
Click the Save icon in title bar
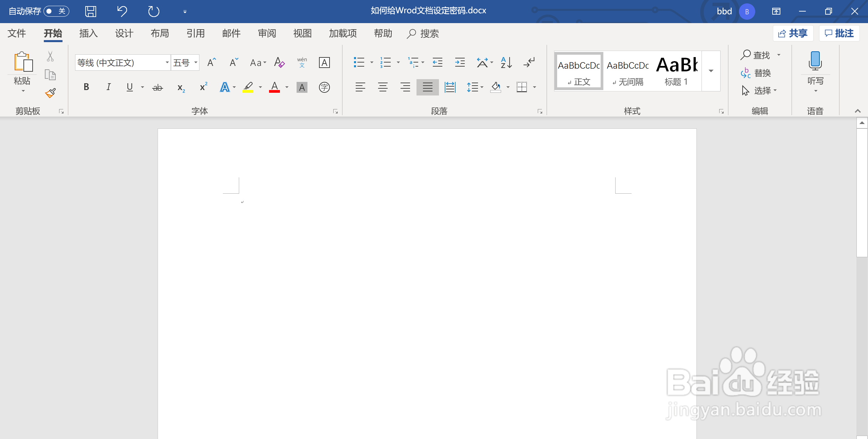click(90, 12)
